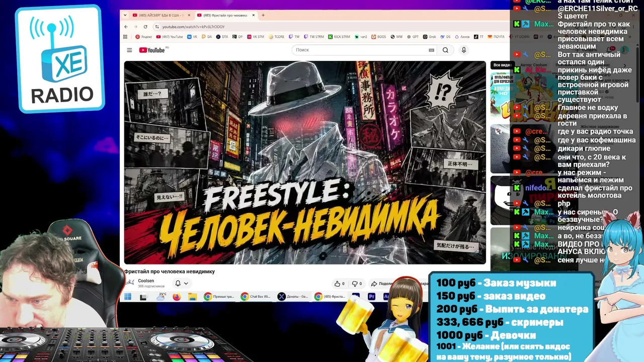Go forward in the browser

pyautogui.click(x=136, y=27)
